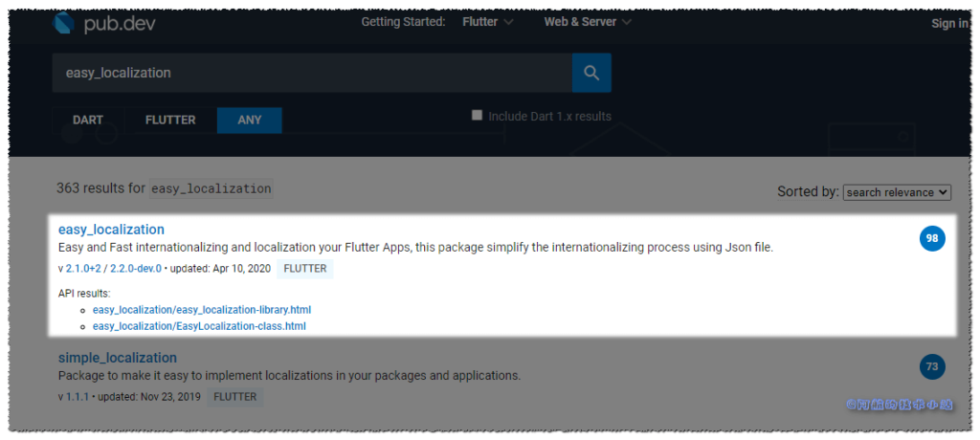Viewport: 980px width, 440px height.
Task: Click the FLUTTER tag under easy_localization
Action: click(305, 269)
